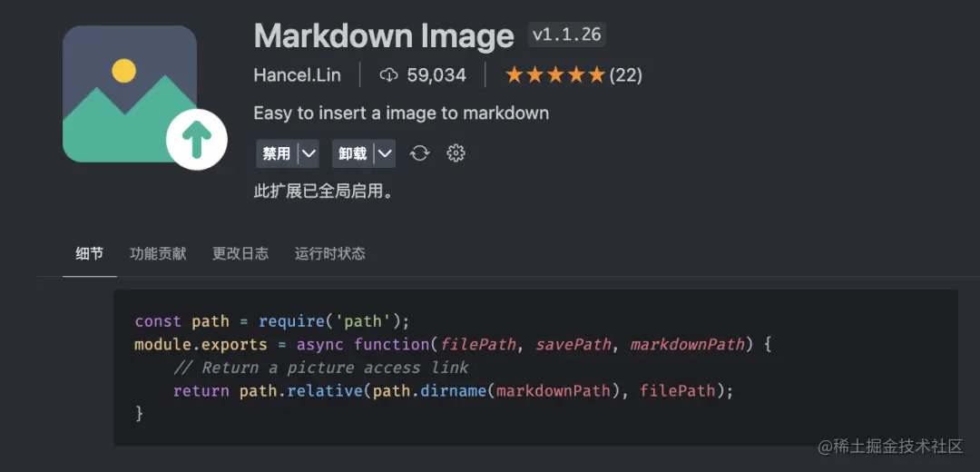The image size is (980, 472).
Task: Click the return path.relative code line
Action: coord(453,390)
